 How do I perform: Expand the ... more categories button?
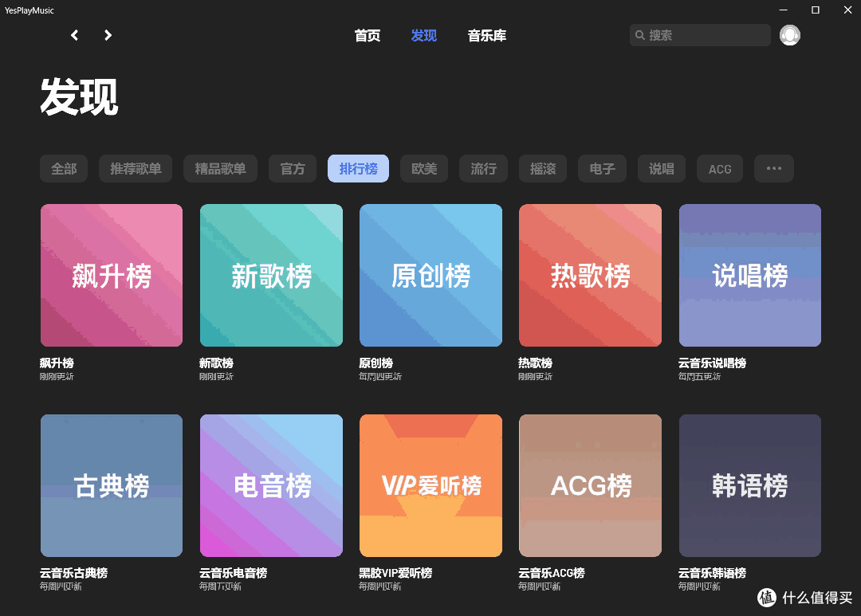[x=773, y=168]
